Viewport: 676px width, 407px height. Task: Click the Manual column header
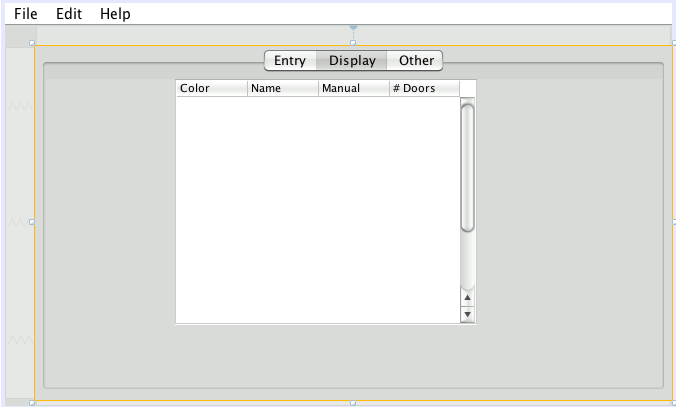(x=353, y=89)
